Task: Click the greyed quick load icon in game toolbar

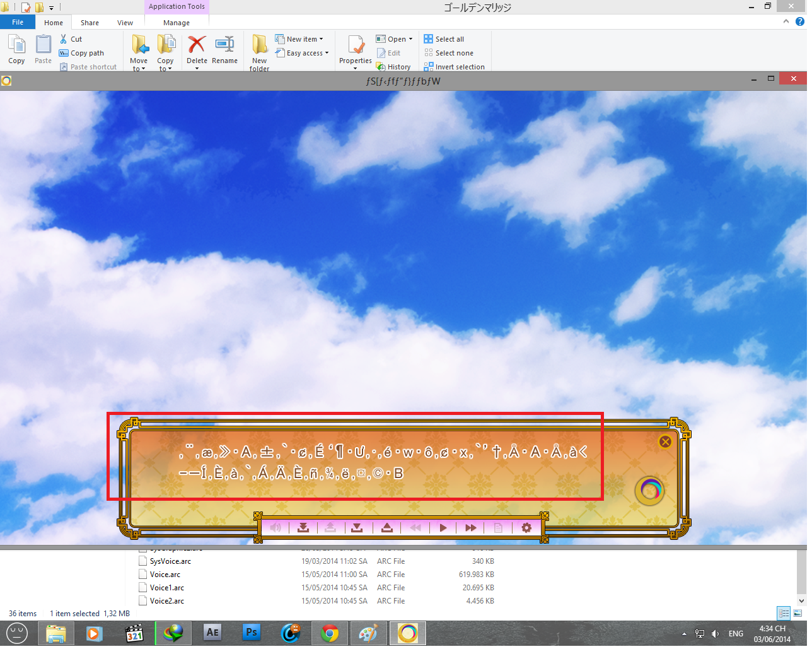Action: click(x=330, y=527)
